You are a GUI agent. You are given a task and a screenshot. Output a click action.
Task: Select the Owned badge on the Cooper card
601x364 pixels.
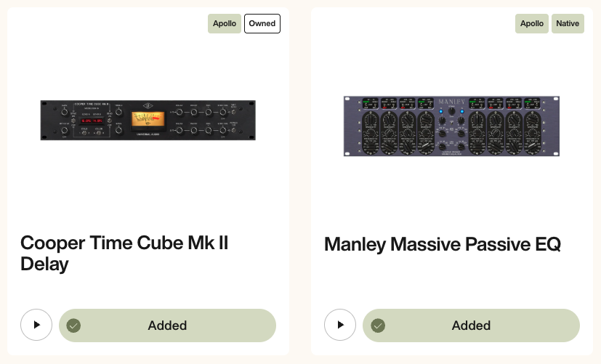(262, 23)
